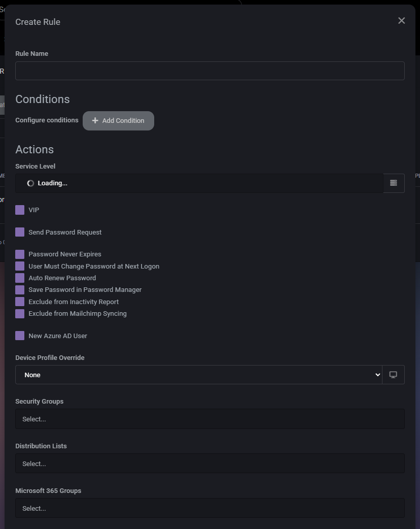Click the Add Condition button
The height and width of the screenshot is (529, 420).
click(x=118, y=120)
